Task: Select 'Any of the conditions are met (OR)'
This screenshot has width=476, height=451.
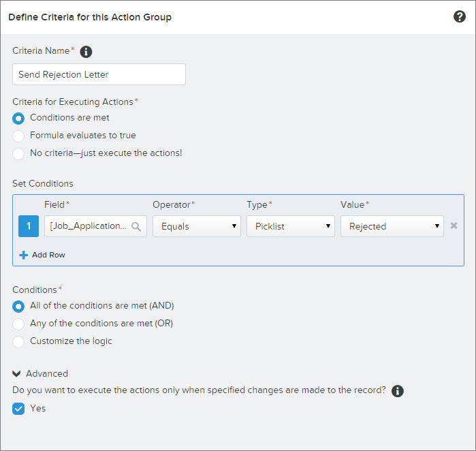Action: 18,324
